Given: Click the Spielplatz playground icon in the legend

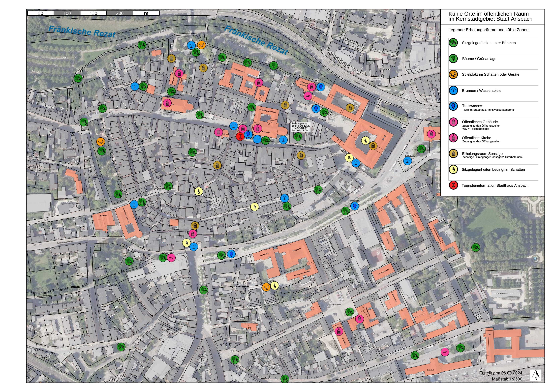Looking at the screenshot, I should (453, 74).
